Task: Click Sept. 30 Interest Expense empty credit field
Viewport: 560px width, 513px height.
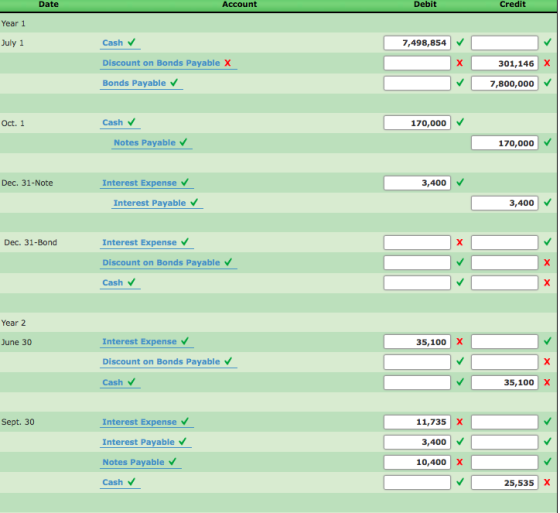Action: point(505,422)
